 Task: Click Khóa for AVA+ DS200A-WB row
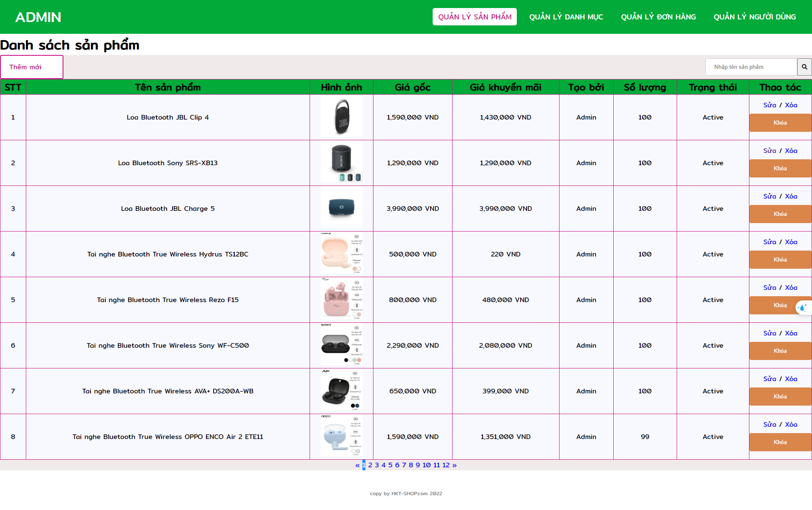(780, 396)
